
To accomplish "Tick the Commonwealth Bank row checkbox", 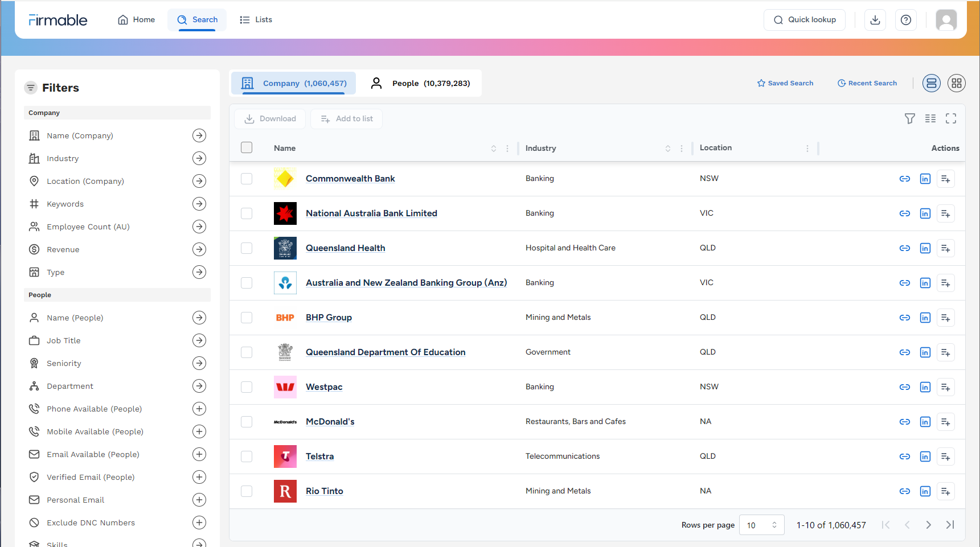I will [x=247, y=179].
